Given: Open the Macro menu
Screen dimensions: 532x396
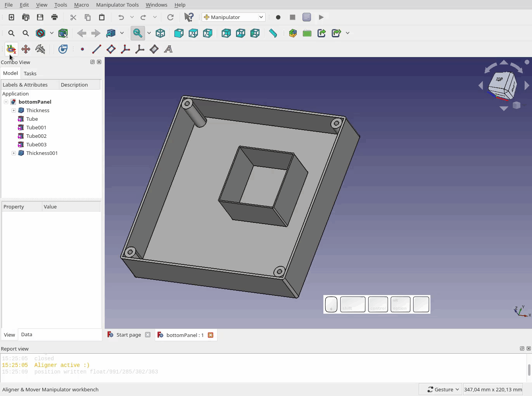Looking at the screenshot, I should point(81,5).
